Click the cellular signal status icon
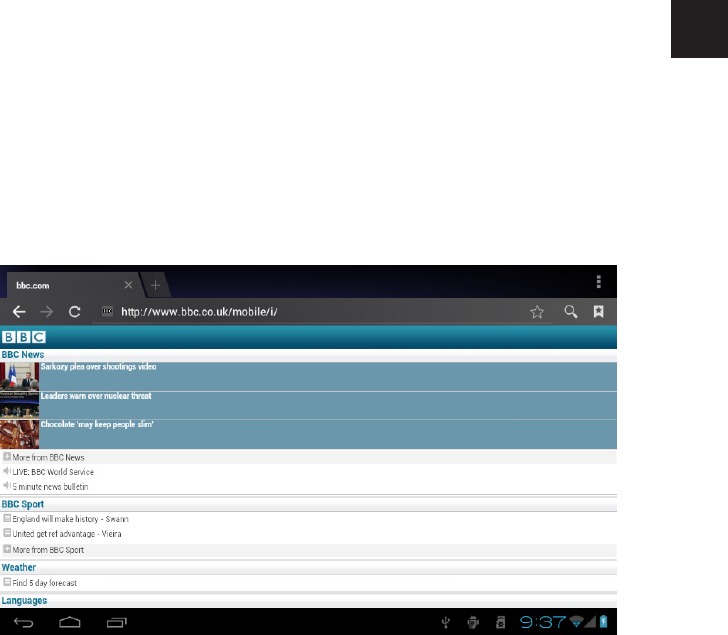This screenshot has width=728, height=635. click(590, 622)
